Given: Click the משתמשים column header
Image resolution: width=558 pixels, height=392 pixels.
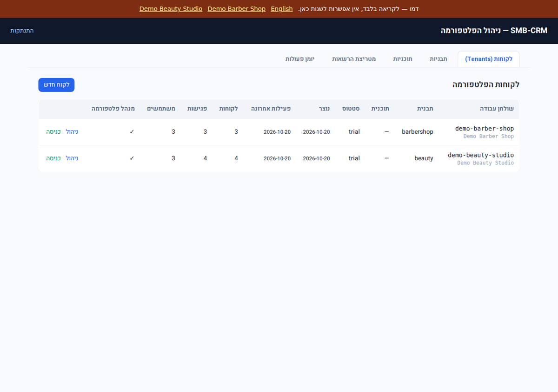Looking at the screenshot, I should click(x=161, y=108).
